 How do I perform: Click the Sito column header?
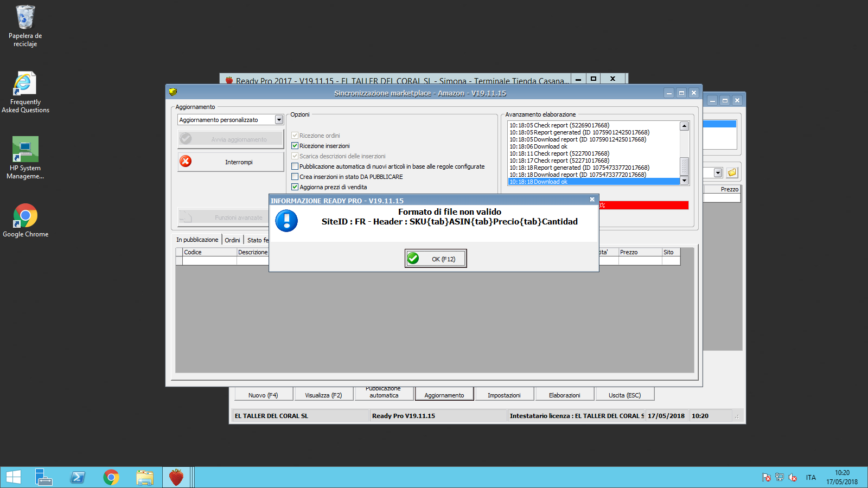[671, 252]
